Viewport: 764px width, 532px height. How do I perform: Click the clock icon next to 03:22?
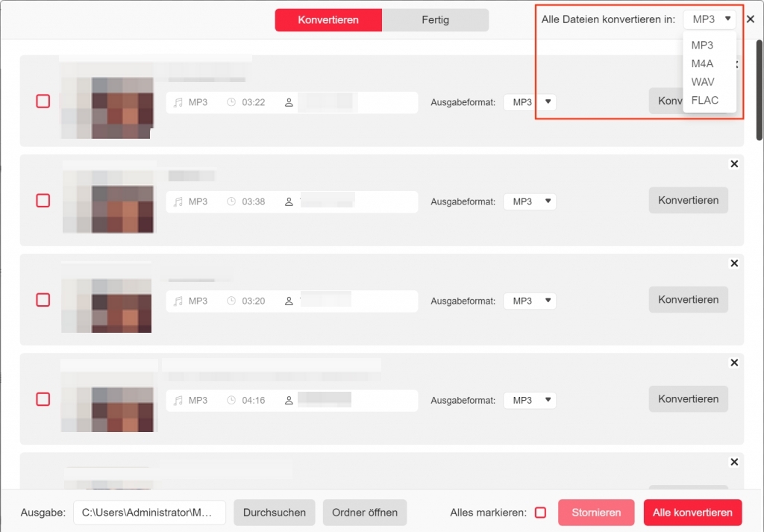click(x=231, y=102)
